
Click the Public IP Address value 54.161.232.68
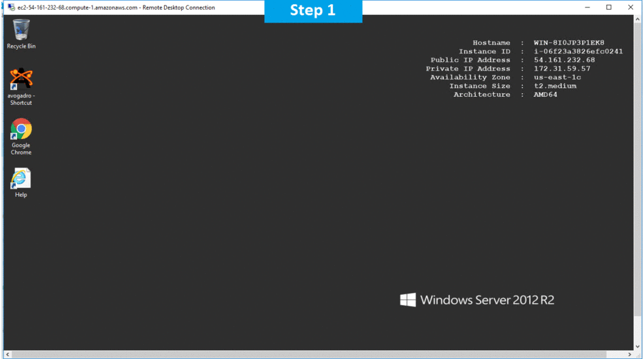564,60
